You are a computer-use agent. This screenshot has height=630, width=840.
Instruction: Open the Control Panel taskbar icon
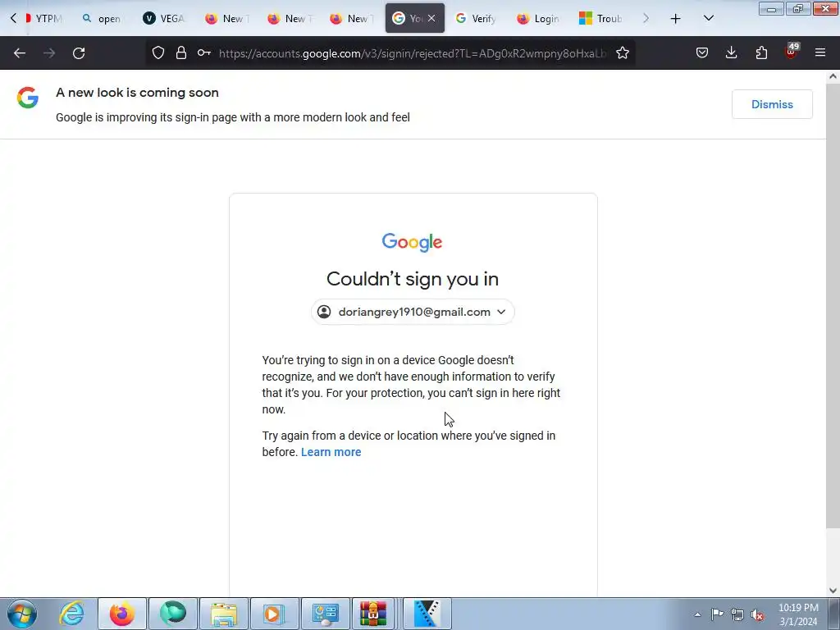(325, 614)
